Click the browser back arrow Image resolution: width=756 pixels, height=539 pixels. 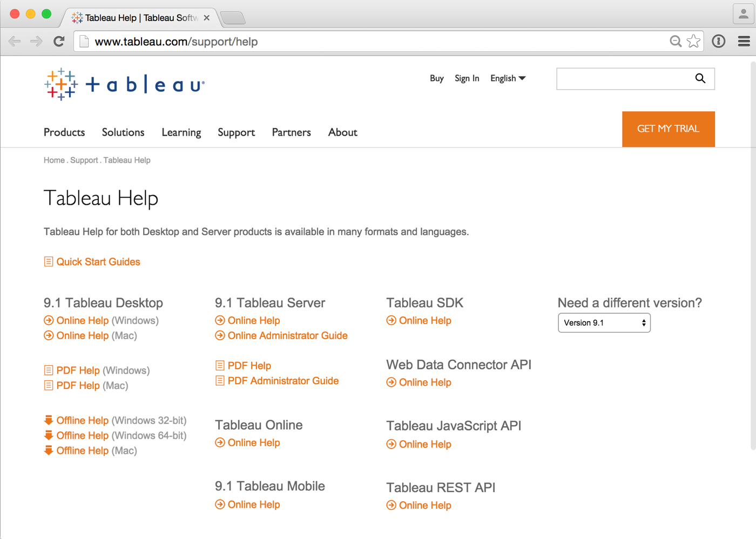pos(15,42)
